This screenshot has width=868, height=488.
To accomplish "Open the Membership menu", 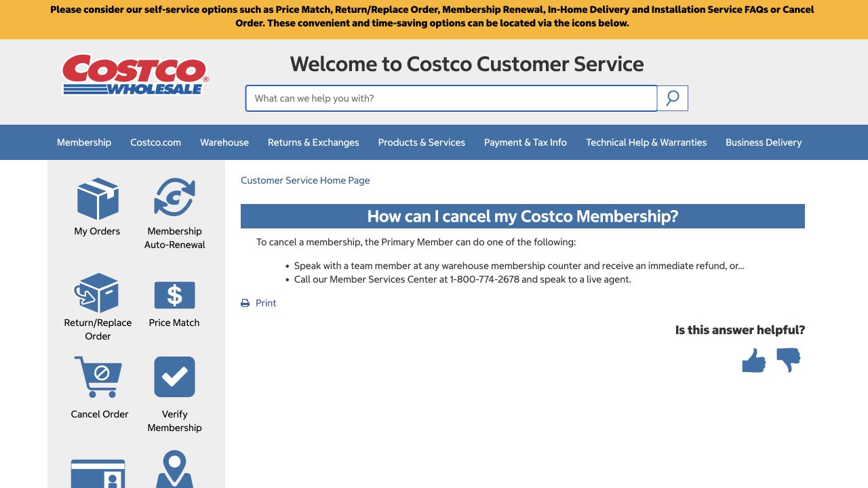I will [84, 142].
